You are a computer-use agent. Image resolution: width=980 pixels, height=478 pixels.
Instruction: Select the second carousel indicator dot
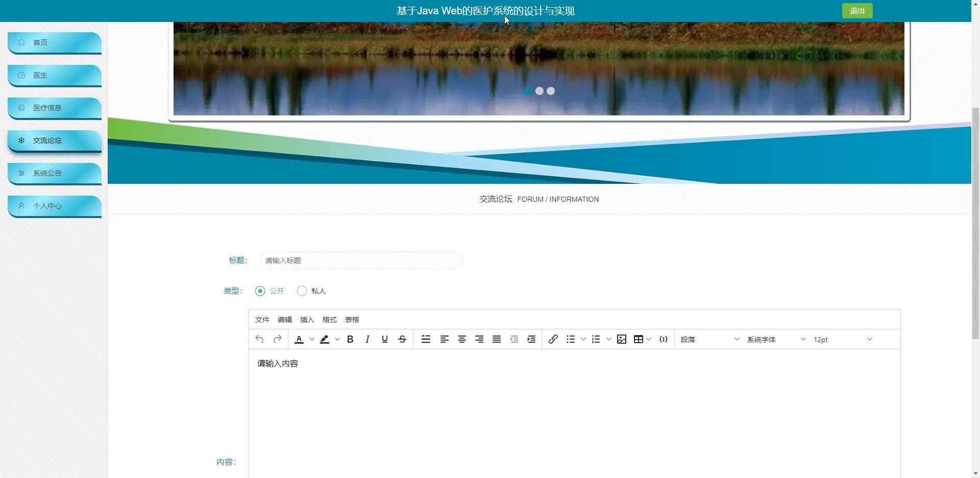click(540, 91)
